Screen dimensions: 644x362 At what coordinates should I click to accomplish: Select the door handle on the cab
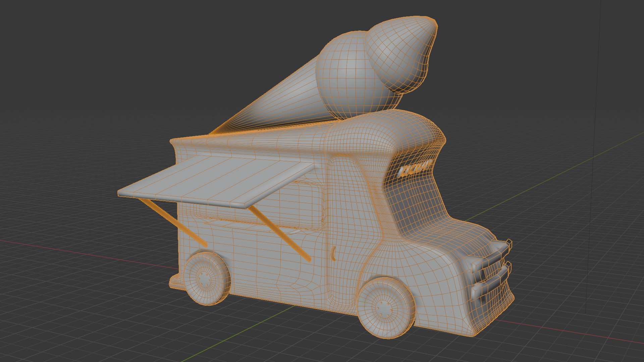333,253
